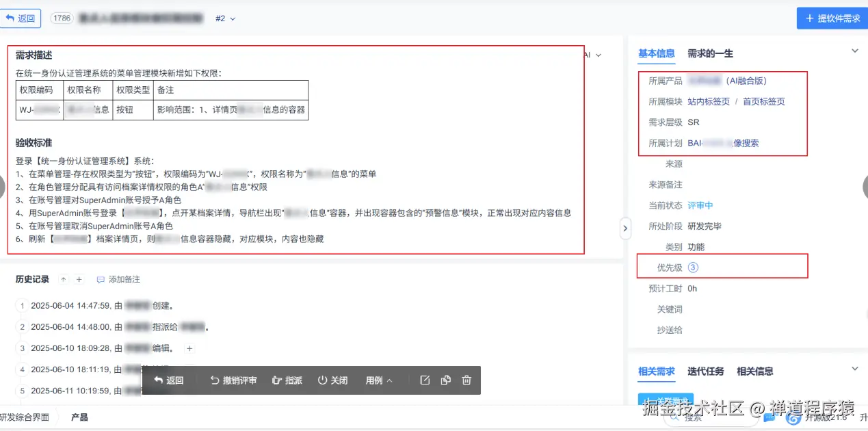Open the 用例 dropdown in floating toolbar
The image size is (868, 431).
(x=380, y=380)
